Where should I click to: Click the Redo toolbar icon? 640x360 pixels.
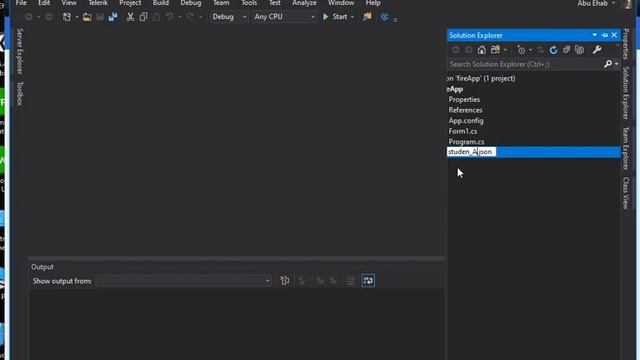point(190,17)
